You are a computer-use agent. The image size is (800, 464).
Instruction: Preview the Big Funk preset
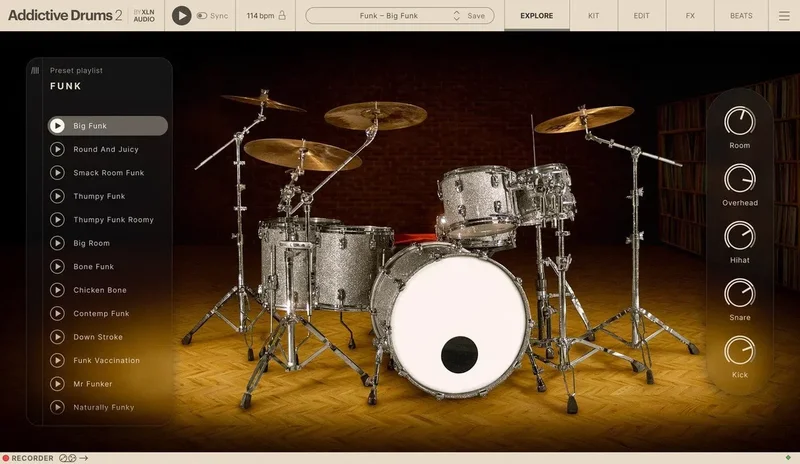[x=57, y=126]
